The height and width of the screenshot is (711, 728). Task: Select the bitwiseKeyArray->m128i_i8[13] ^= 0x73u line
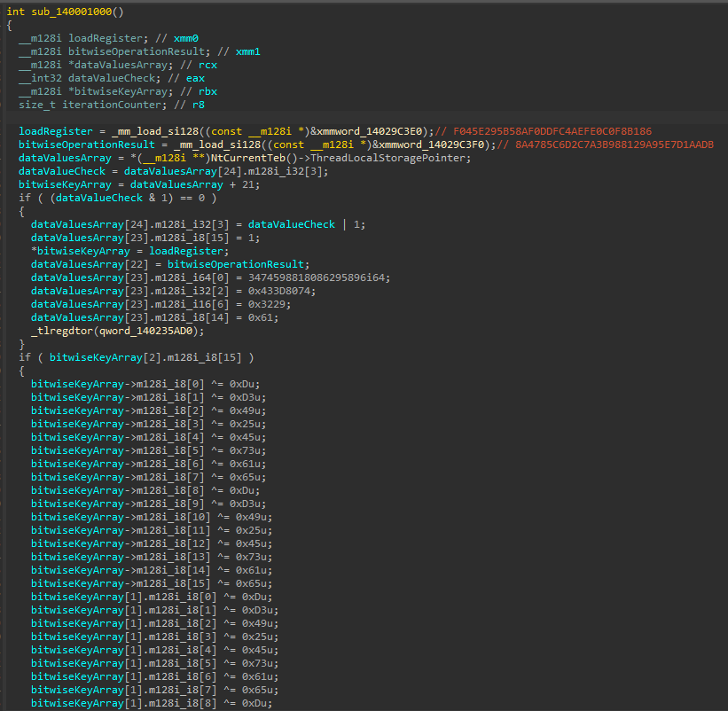click(152, 557)
